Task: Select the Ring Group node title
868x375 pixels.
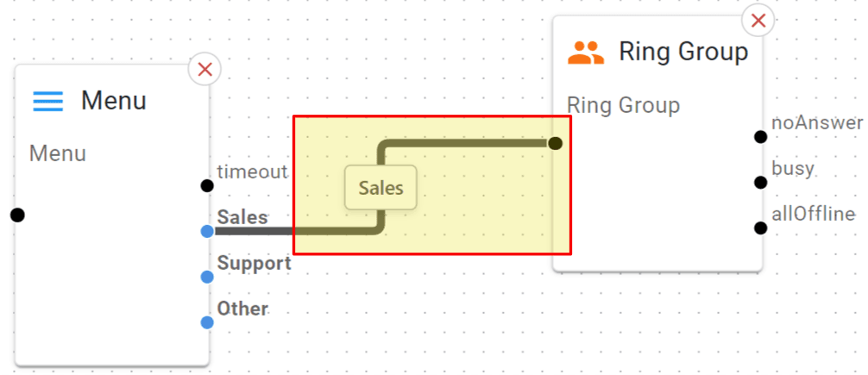Action: click(683, 52)
